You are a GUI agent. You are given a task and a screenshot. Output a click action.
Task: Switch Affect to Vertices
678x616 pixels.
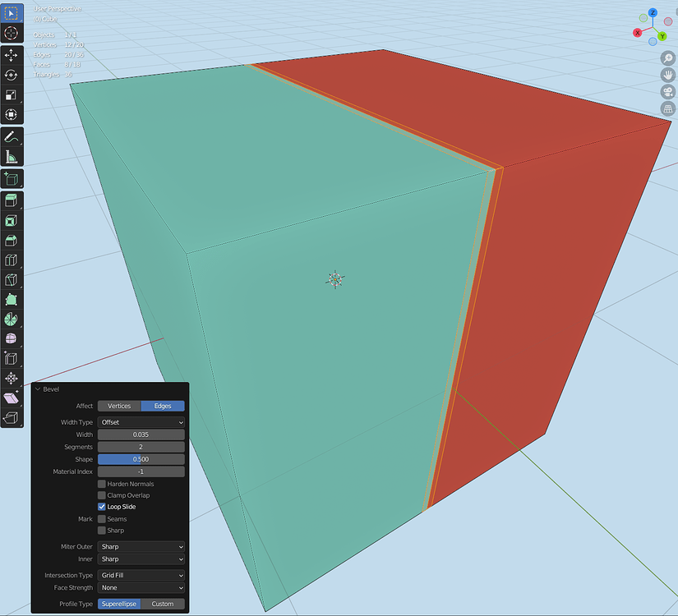tap(119, 406)
